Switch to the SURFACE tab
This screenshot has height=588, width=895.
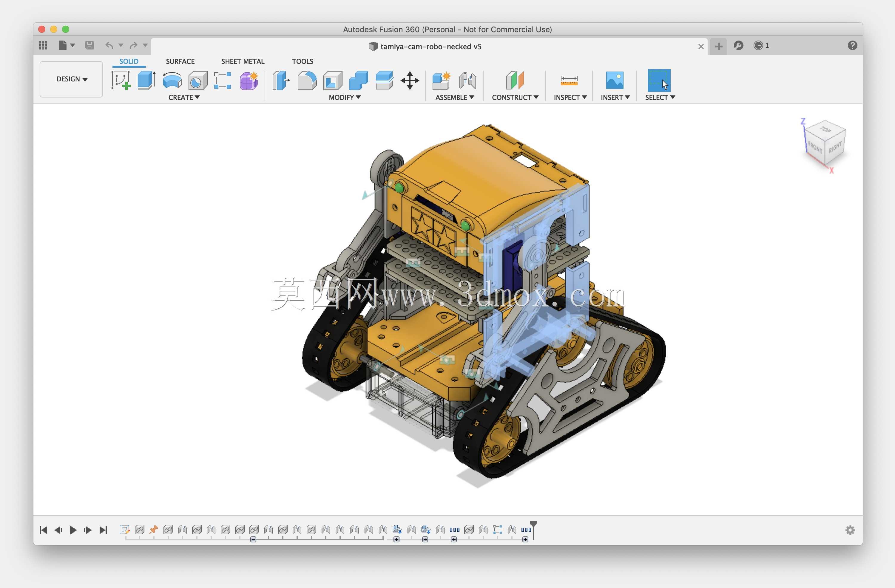pyautogui.click(x=180, y=61)
